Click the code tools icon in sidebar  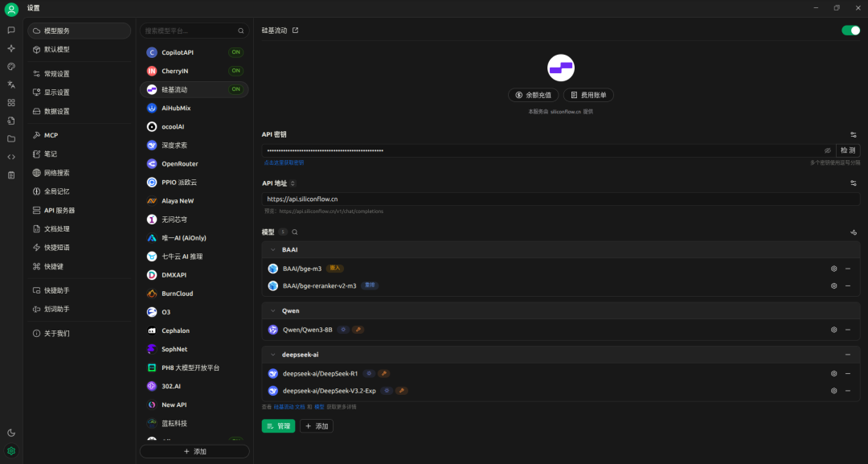(11, 157)
